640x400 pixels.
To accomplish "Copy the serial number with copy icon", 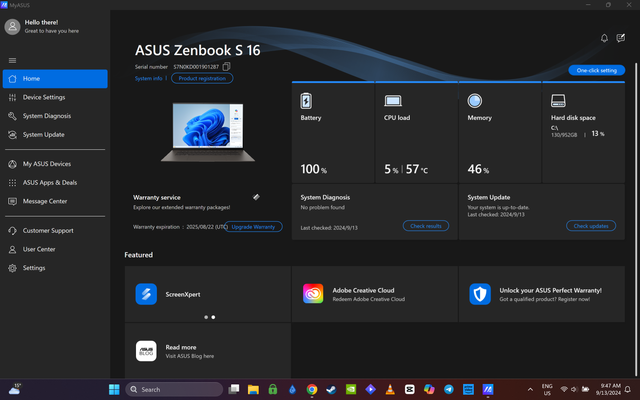I will (x=227, y=66).
